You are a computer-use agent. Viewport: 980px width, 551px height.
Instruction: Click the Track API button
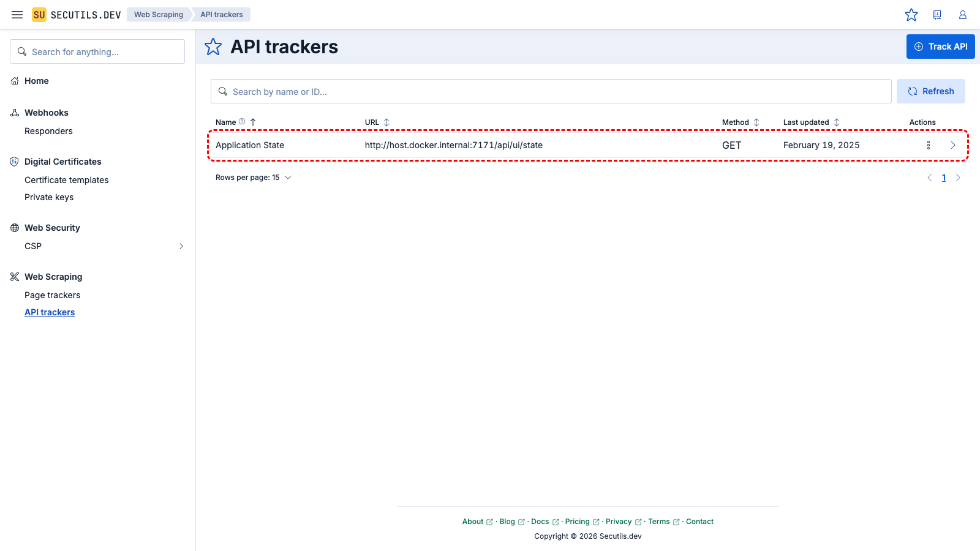[941, 46]
